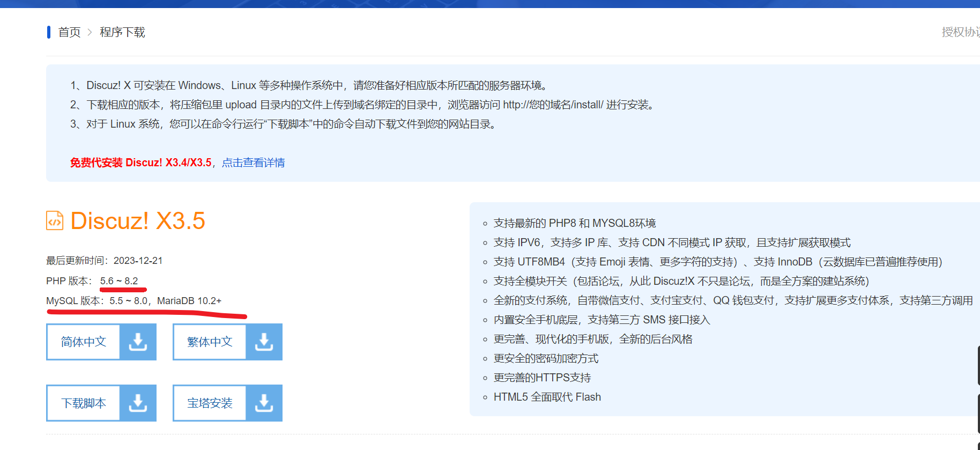Click the 支持全模块开关 feature list item
The height and width of the screenshot is (450, 980).
681,281
